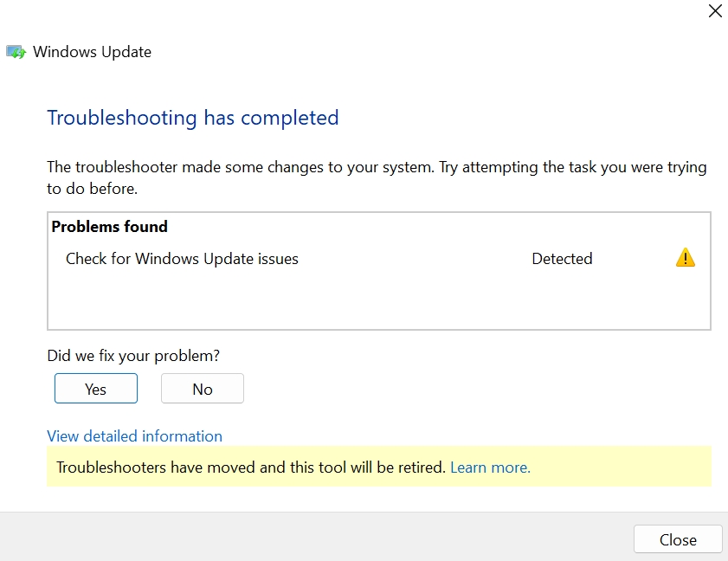This screenshot has width=728, height=561.
Task: Click the exclamation mark inside the warning triangle
Action: pyautogui.click(x=685, y=258)
